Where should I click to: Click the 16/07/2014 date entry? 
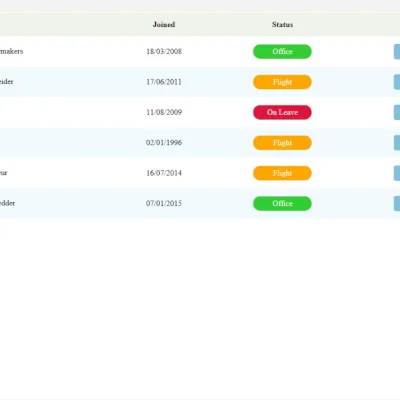point(164,173)
